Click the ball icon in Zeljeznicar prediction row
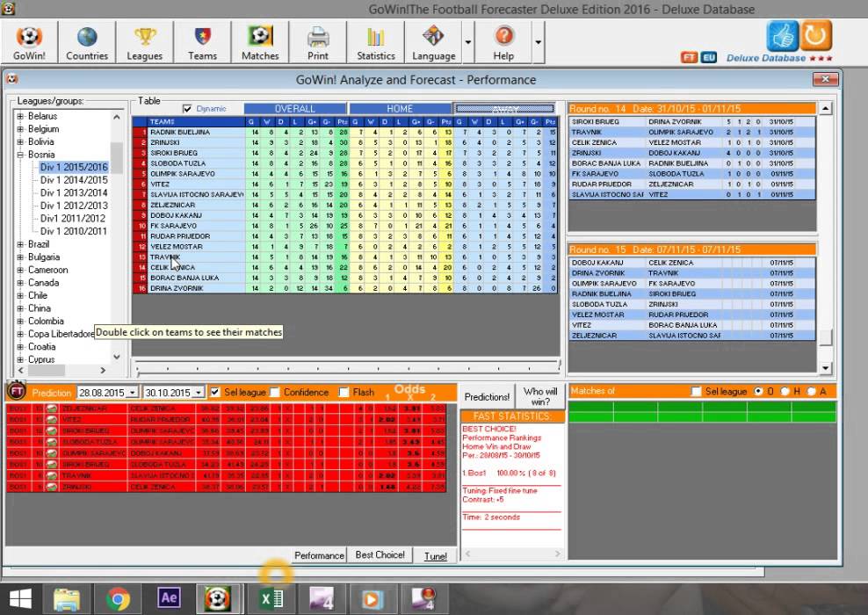 [x=52, y=409]
